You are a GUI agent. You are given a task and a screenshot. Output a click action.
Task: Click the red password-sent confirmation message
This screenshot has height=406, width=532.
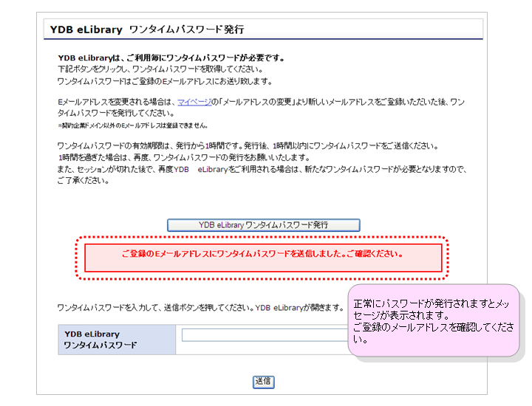263,258
